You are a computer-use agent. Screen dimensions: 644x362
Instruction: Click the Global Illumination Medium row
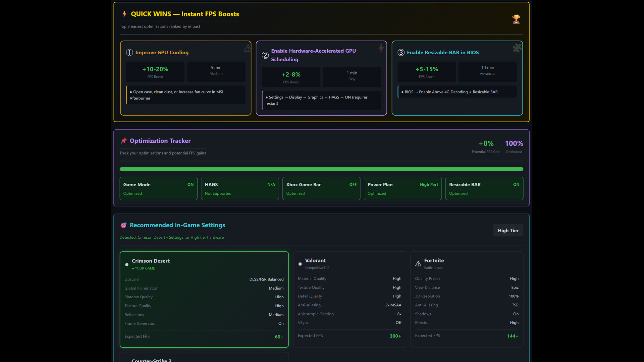(x=204, y=288)
